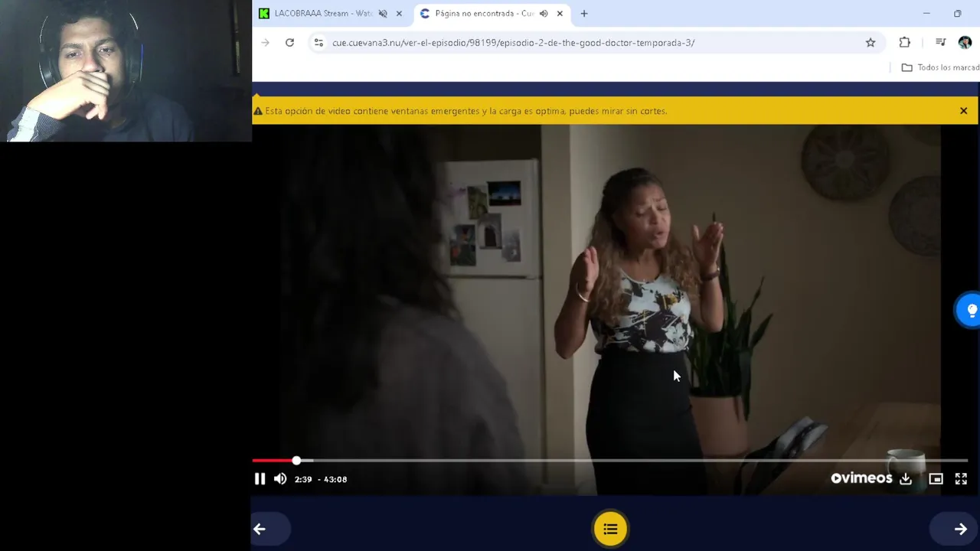Close the Página no encontrada tab

pyautogui.click(x=560, y=14)
